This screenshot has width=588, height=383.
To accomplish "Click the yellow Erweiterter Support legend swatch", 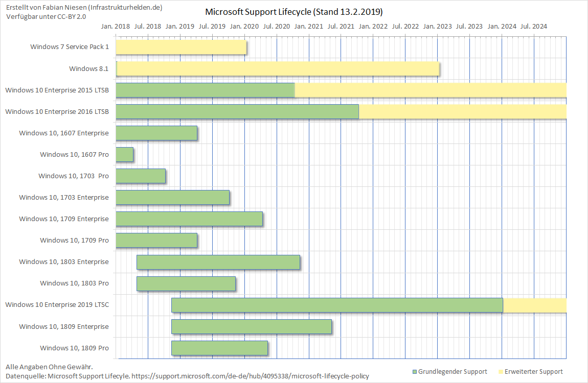I will pos(501,372).
